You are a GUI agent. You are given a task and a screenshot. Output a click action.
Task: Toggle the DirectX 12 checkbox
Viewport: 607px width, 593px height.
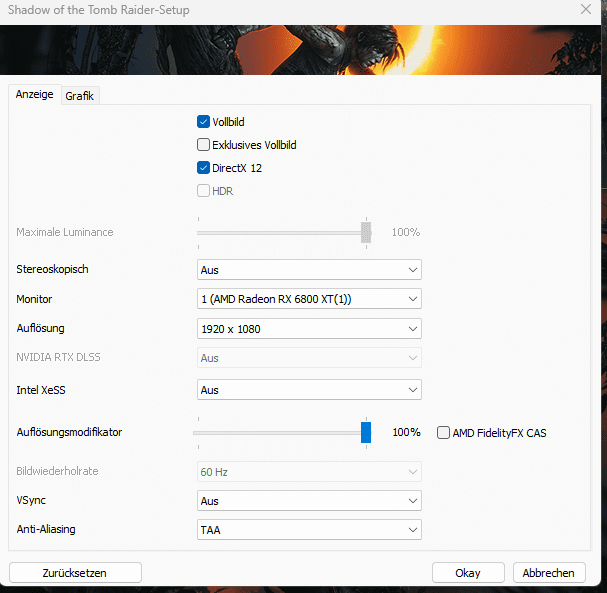pyautogui.click(x=203, y=168)
